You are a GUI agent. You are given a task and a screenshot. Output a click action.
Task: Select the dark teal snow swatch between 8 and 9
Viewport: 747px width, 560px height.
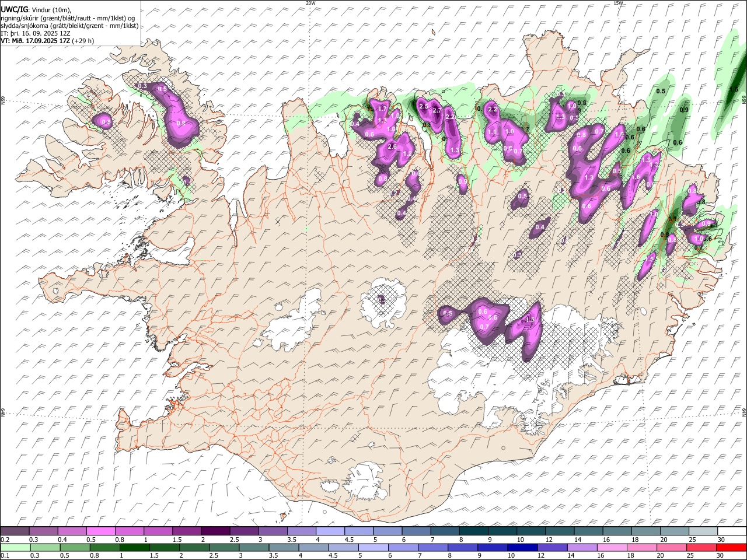[x=473, y=531]
